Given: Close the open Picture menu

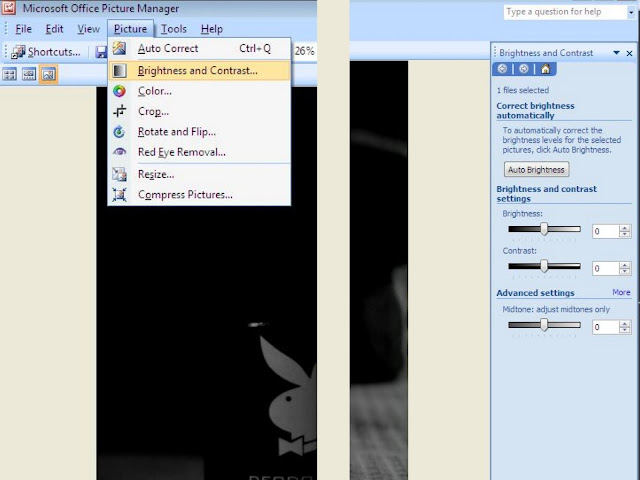Looking at the screenshot, I should coord(131,29).
